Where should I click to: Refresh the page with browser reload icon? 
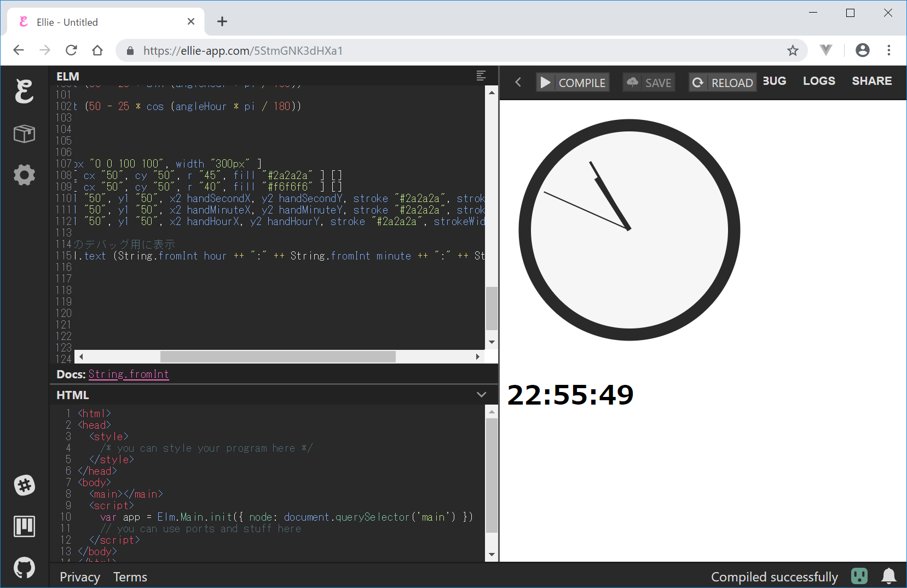coord(71,50)
